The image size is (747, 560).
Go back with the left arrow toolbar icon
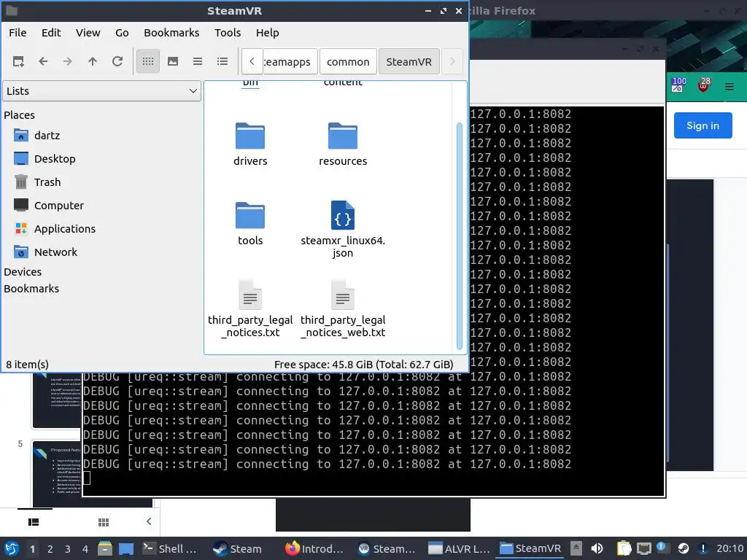[x=43, y=61]
